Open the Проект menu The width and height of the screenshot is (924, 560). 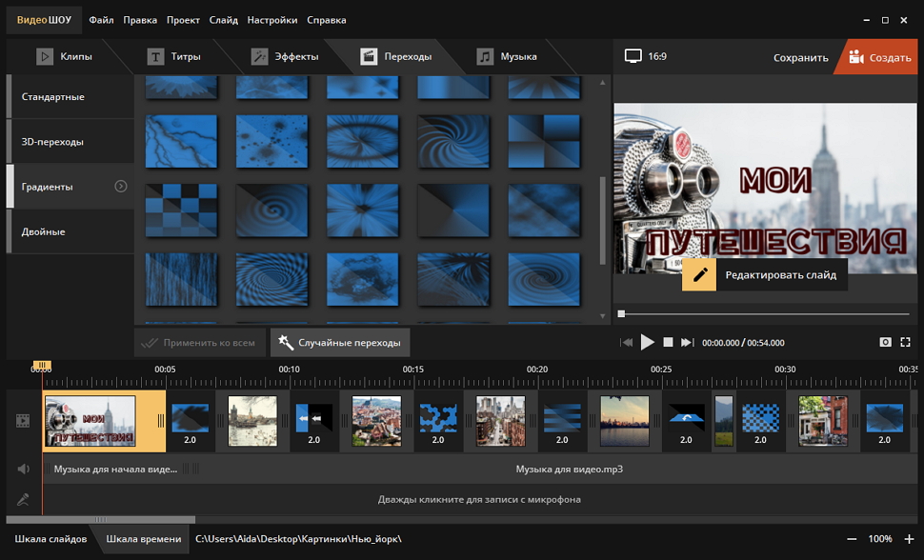point(183,20)
